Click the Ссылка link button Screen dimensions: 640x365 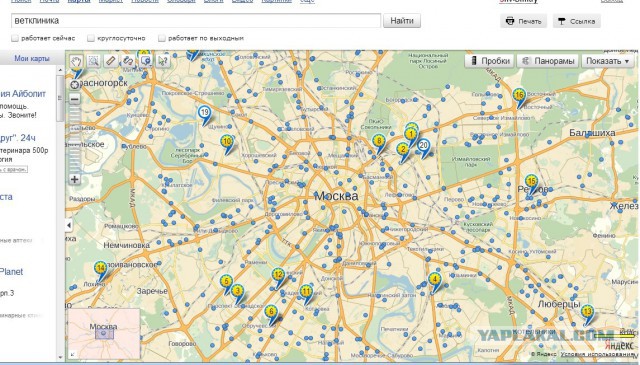pos(577,21)
